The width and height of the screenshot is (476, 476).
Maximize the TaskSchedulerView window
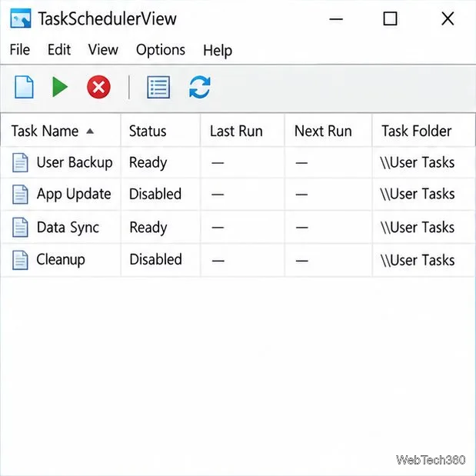coord(390,18)
